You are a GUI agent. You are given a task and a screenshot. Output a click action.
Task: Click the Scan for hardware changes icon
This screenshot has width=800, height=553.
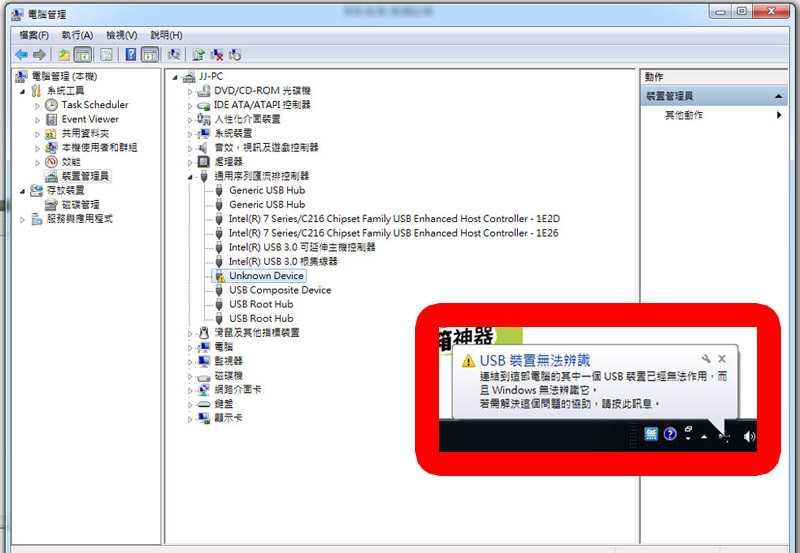(174, 55)
